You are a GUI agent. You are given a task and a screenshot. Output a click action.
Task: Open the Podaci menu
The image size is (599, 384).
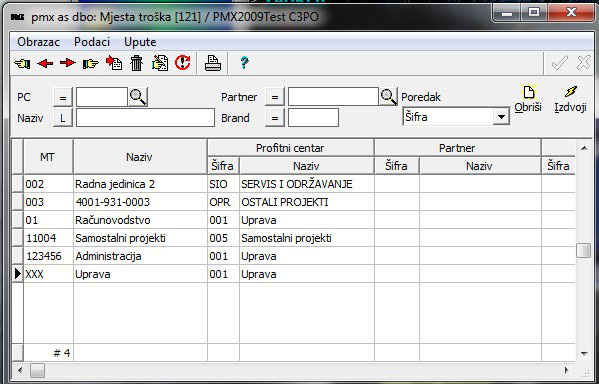coord(92,42)
